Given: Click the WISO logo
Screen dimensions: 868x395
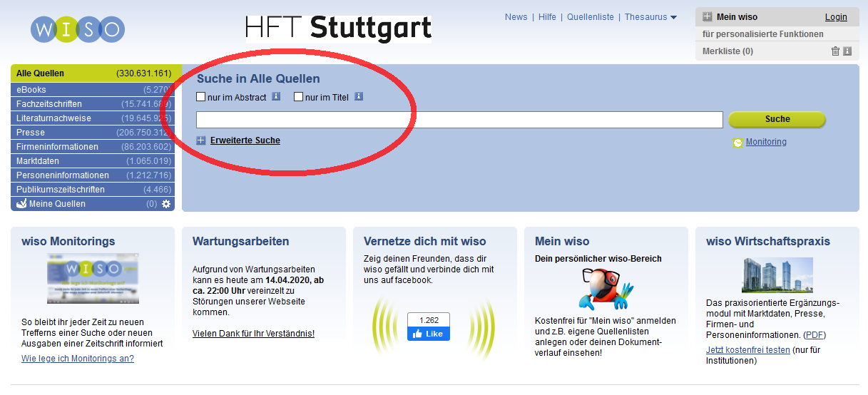Looking at the screenshot, I should coord(78,29).
